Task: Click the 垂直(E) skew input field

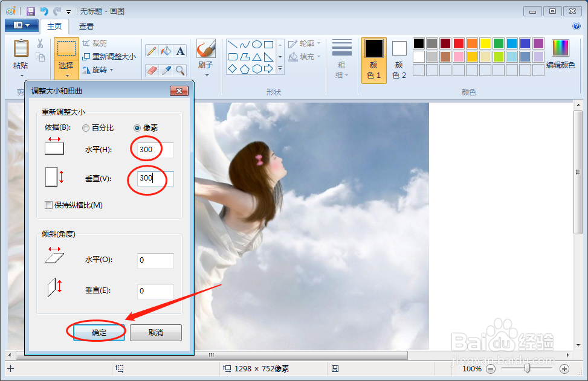Action: click(155, 291)
